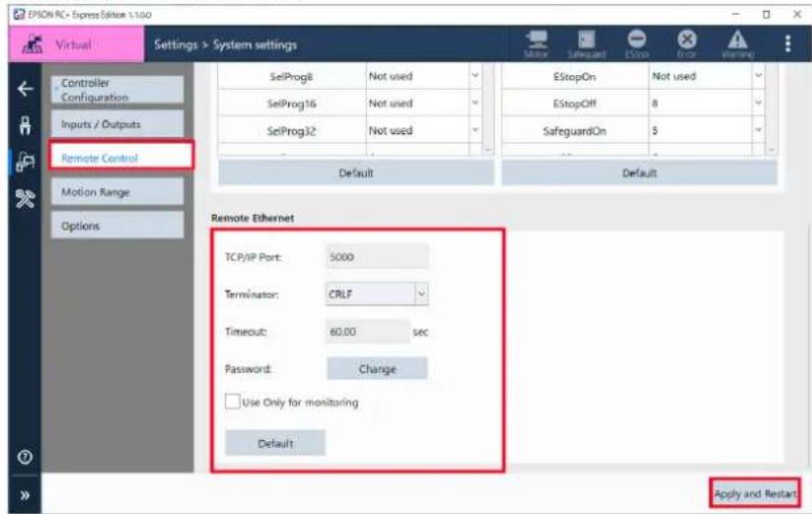This screenshot has width=812, height=514.
Task: Click the EStopOff row label
Action: tap(574, 104)
